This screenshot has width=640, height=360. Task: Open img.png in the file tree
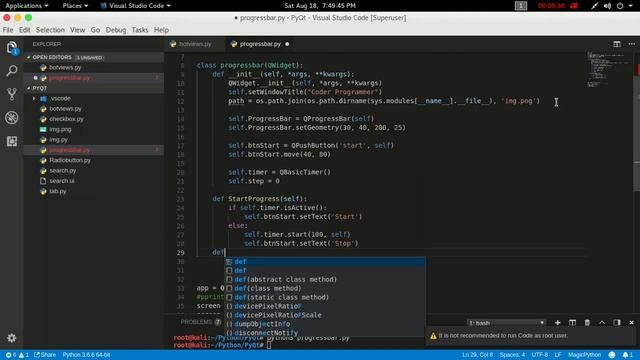60,129
